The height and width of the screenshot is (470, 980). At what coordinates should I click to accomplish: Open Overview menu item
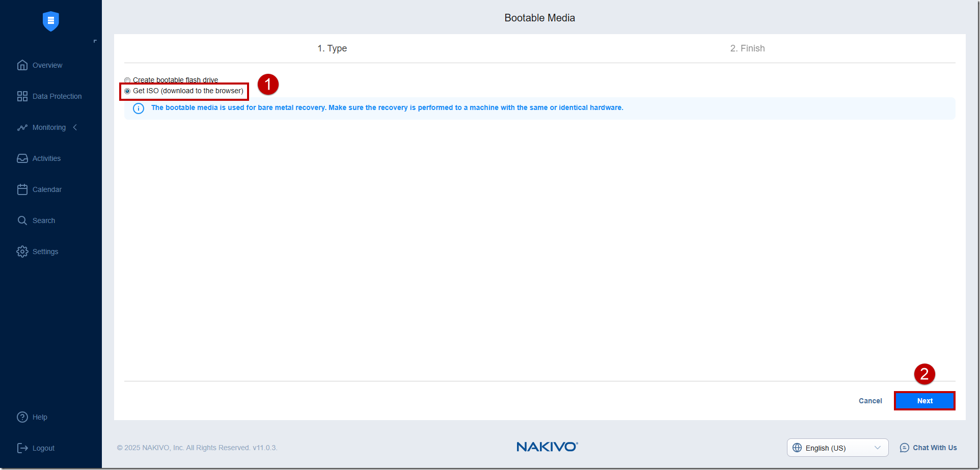[47, 65]
